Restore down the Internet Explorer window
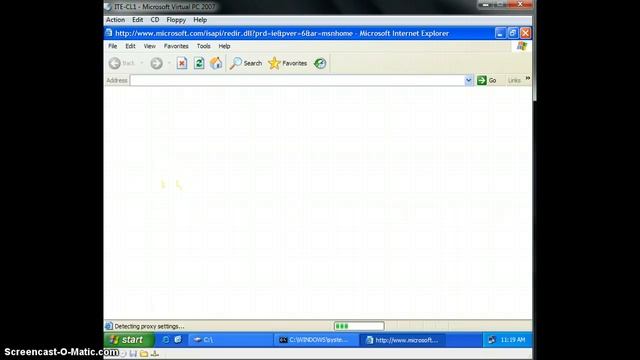 pyautogui.click(x=513, y=33)
